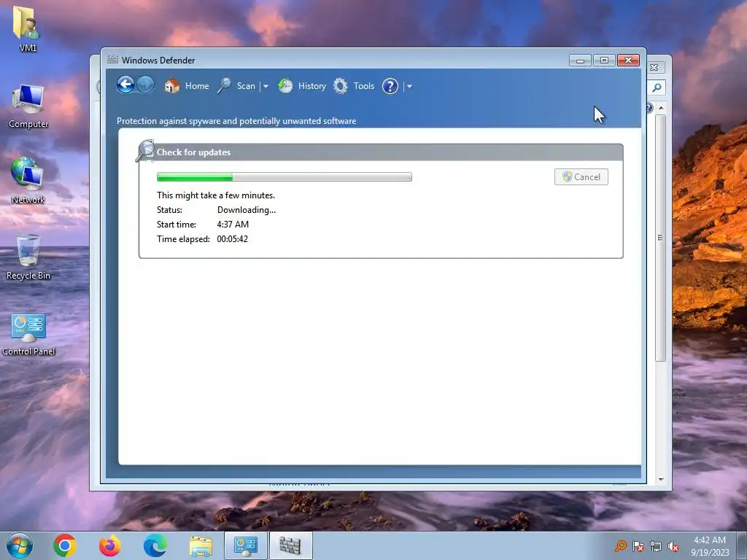
Task: Open the Windows Start menu
Action: click(20, 545)
